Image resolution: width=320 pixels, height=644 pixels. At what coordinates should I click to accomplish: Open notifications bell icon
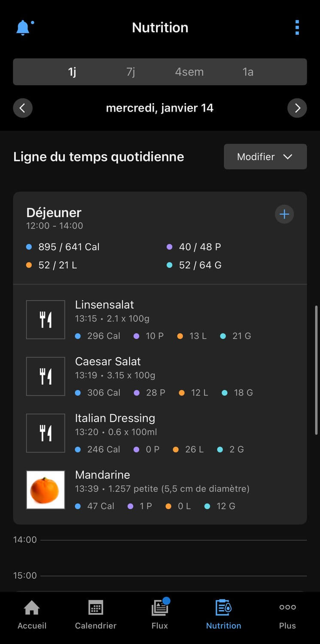click(23, 28)
